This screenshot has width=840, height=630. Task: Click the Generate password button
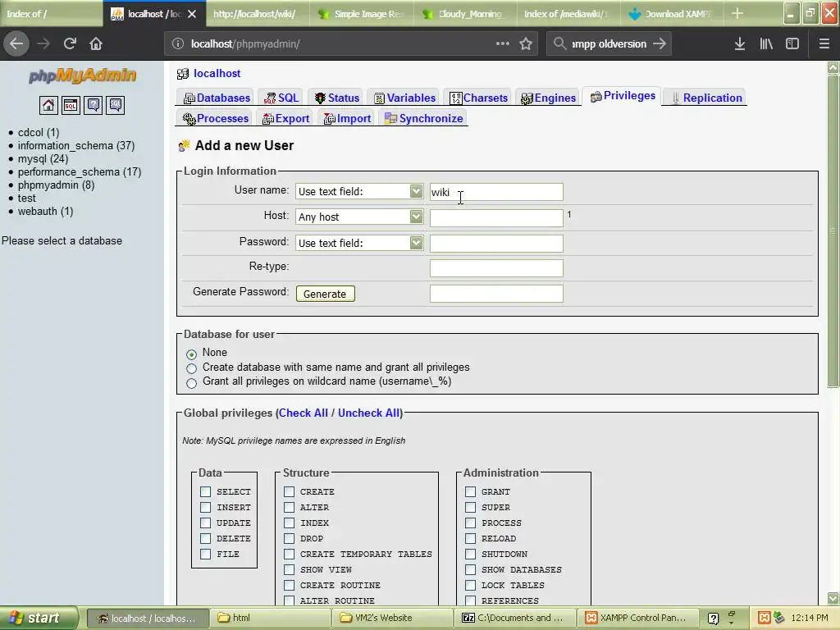325,294
